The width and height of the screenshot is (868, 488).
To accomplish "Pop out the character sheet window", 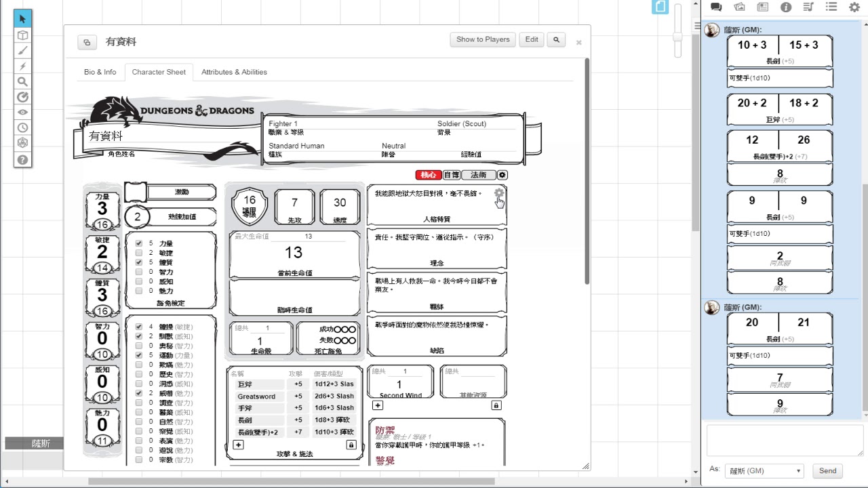I will 87,42.
